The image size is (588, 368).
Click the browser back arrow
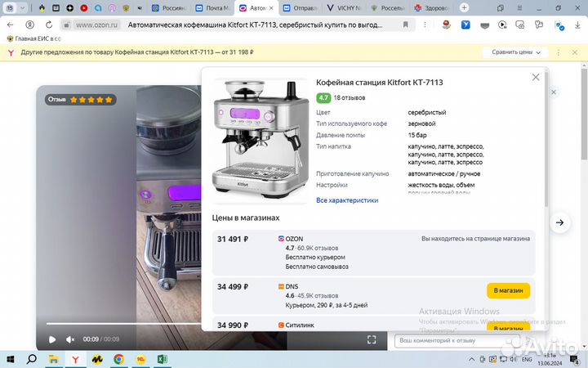pyautogui.click(x=11, y=25)
